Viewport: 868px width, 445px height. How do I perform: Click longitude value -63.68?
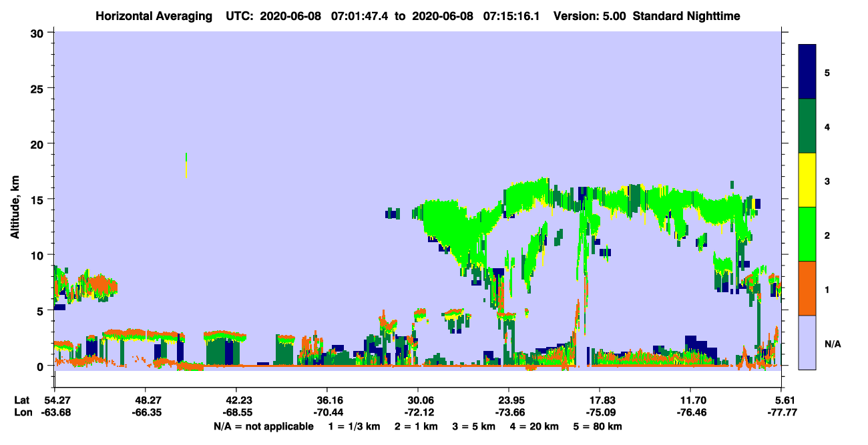(x=55, y=413)
